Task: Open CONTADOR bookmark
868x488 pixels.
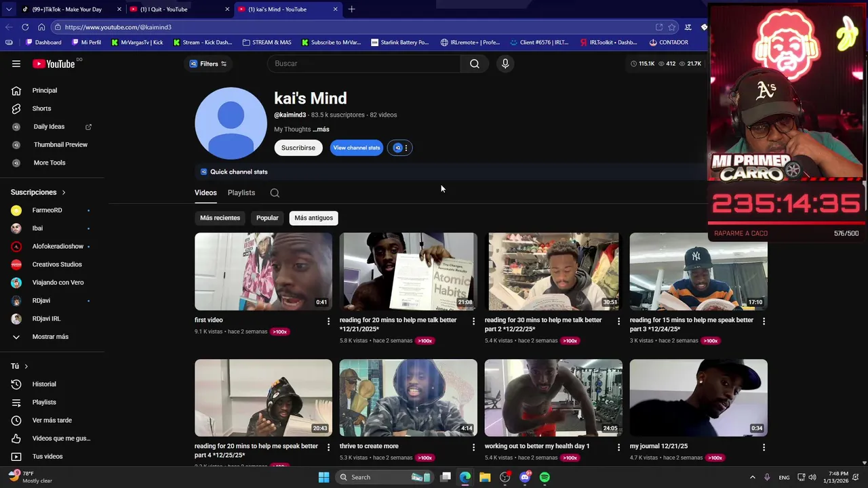Action: (668, 43)
